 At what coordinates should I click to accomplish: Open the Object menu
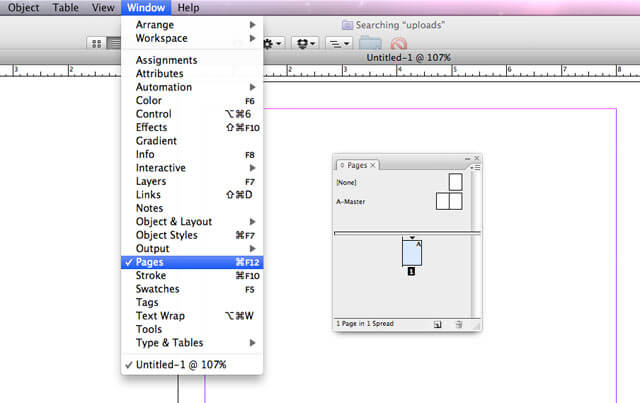coord(24,7)
